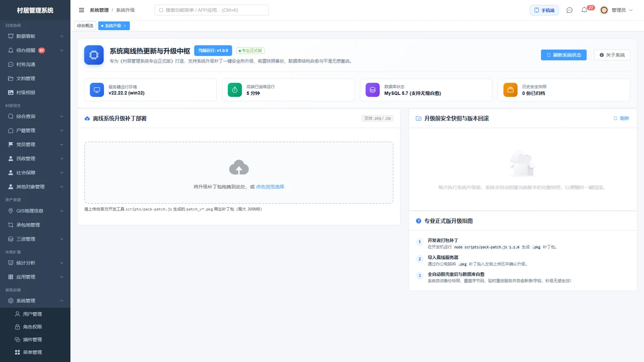The image size is (644, 362).
Task: Open the chat messages icon in header
Action: pyautogui.click(x=569, y=10)
